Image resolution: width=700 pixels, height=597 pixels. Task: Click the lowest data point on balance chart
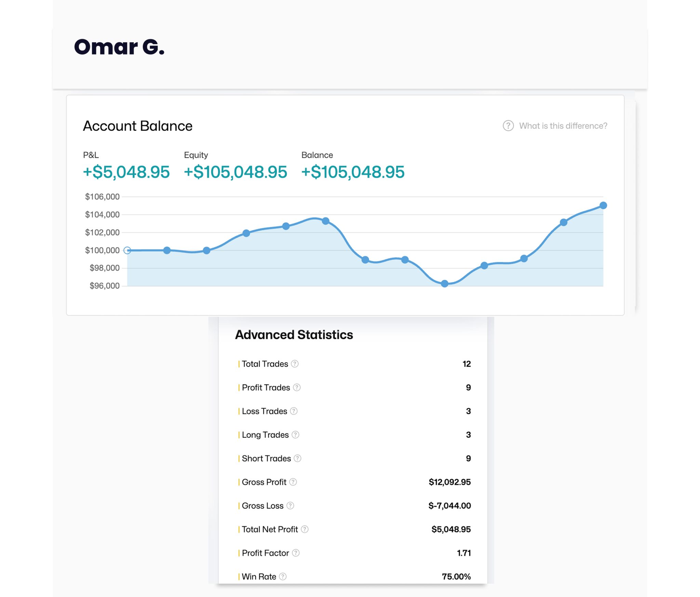[x=444, y=284]
